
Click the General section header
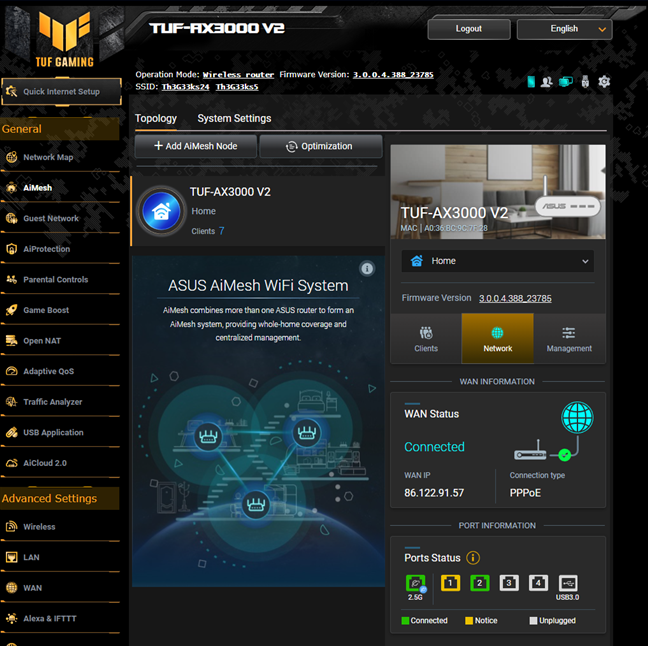pos(60,129)
